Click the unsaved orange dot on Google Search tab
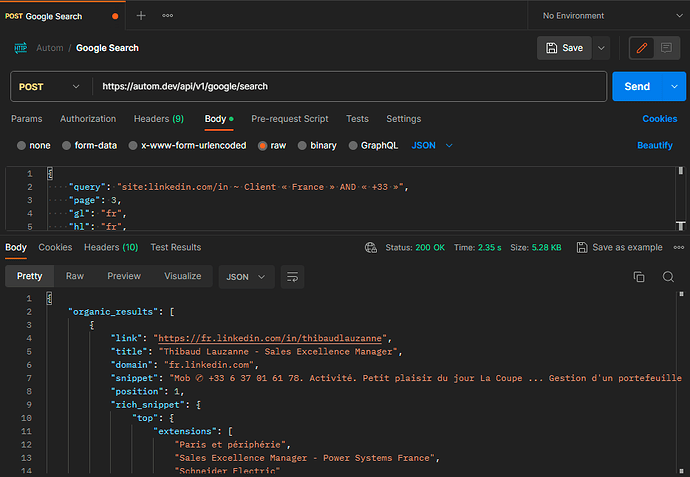Viewport: 690px width, 477px height. pos(115,16)
